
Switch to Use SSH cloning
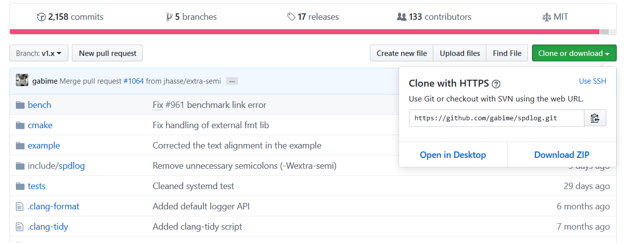pyautogui.click(x=592, y=81)
